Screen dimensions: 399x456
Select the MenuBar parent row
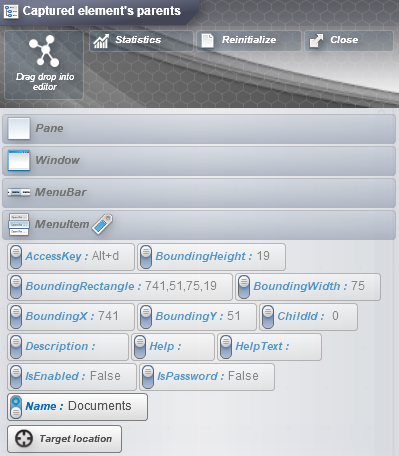[x=199, y=193]
